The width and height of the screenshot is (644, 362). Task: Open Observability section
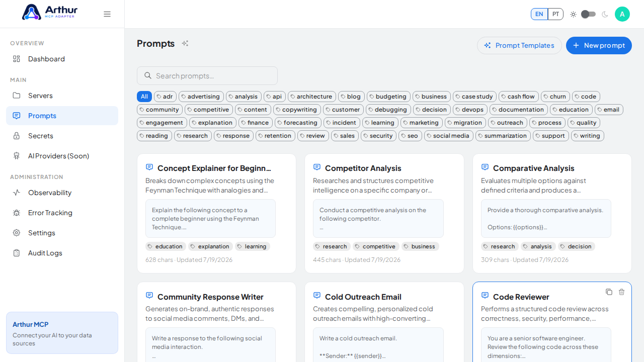click(62, 193)
